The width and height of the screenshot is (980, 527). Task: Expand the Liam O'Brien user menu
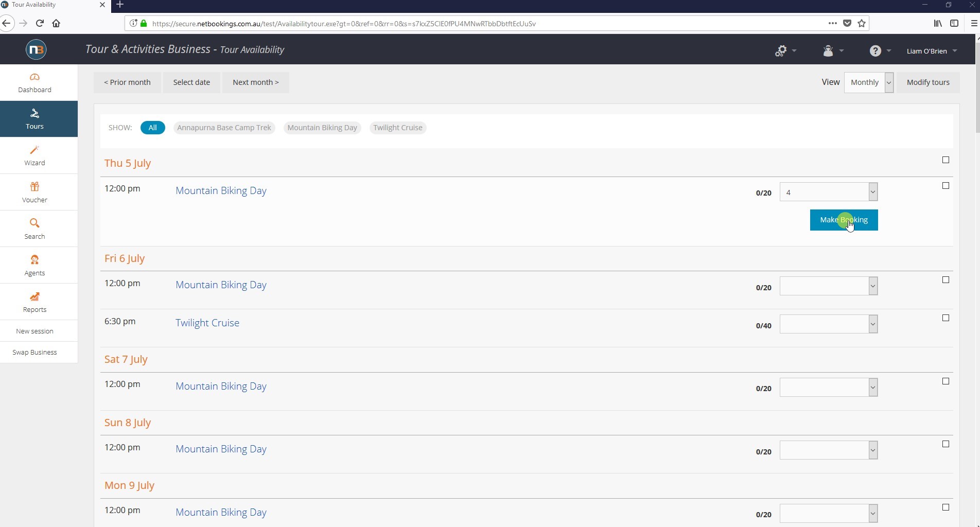(x=932, y=51)
